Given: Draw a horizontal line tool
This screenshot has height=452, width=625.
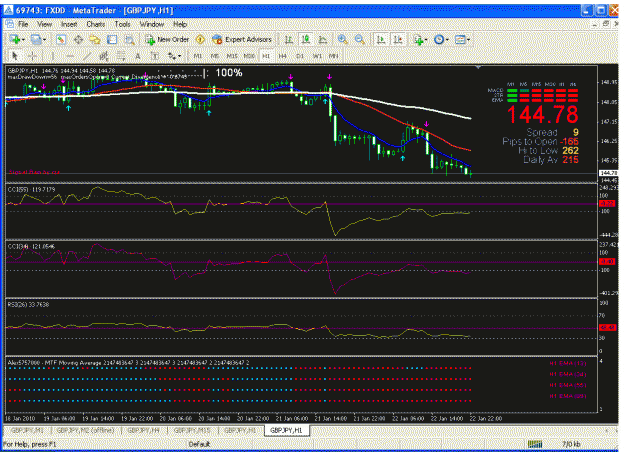Looking at the screenshot, I should (70, 56).
